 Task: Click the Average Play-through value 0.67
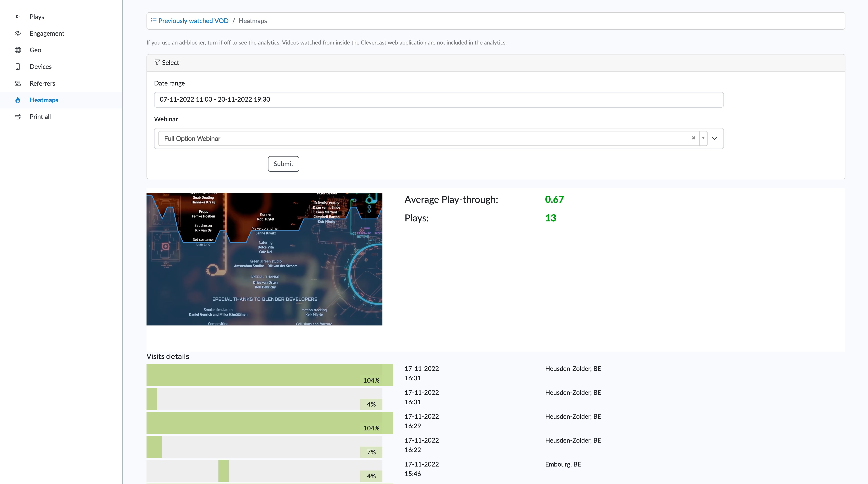click(x=554, y=199)
